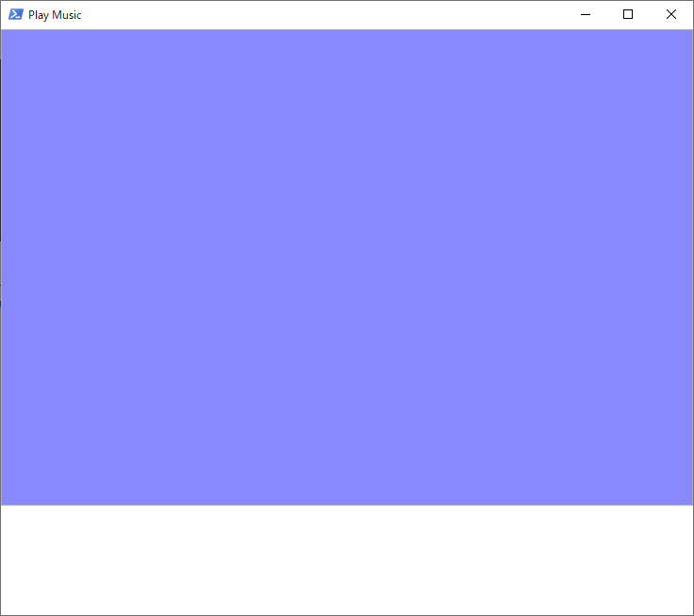Image resolution: width=694 pixels, height=616 pixels.
Task: Click the word "Music" in the window title
Action: click(x=67, y=15)
